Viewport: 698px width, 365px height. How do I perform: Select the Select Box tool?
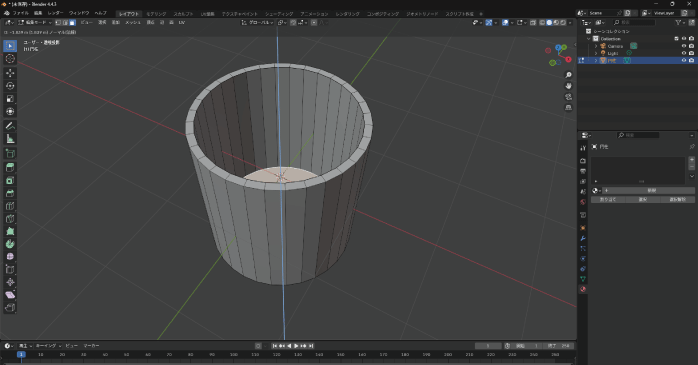(x=10, y=46)
